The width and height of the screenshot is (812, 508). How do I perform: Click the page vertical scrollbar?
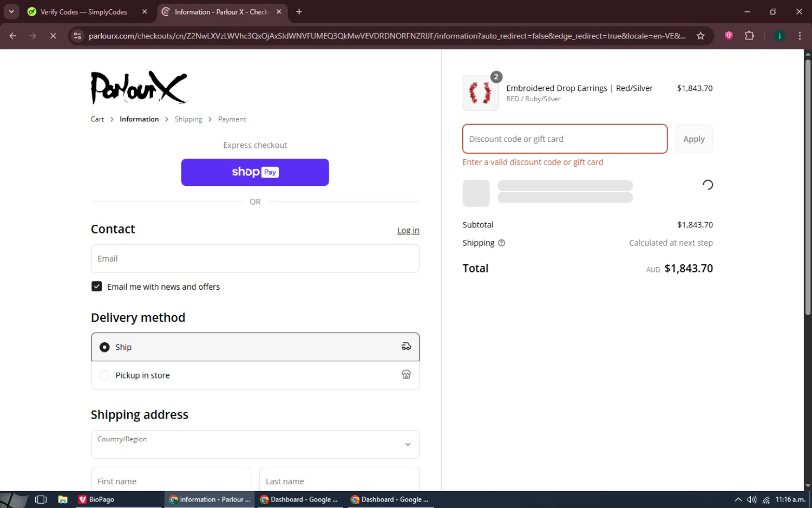(808, 187)
